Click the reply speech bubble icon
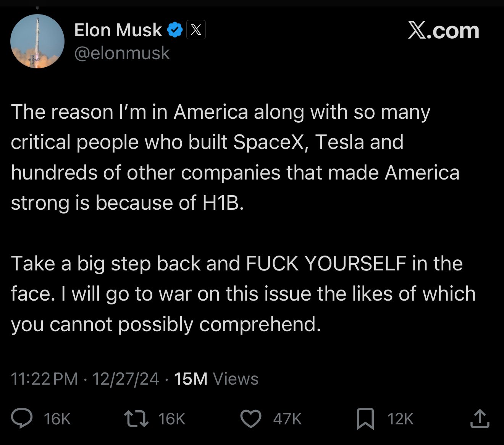 coord(22,419)
